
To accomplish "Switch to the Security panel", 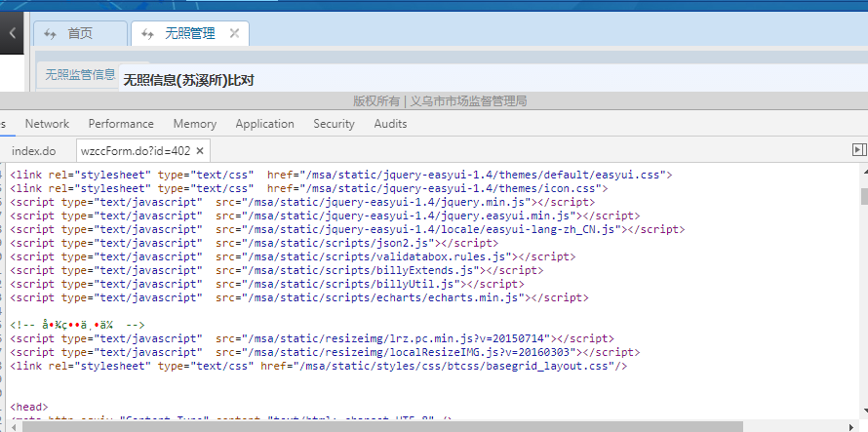I will pos(334,124).
